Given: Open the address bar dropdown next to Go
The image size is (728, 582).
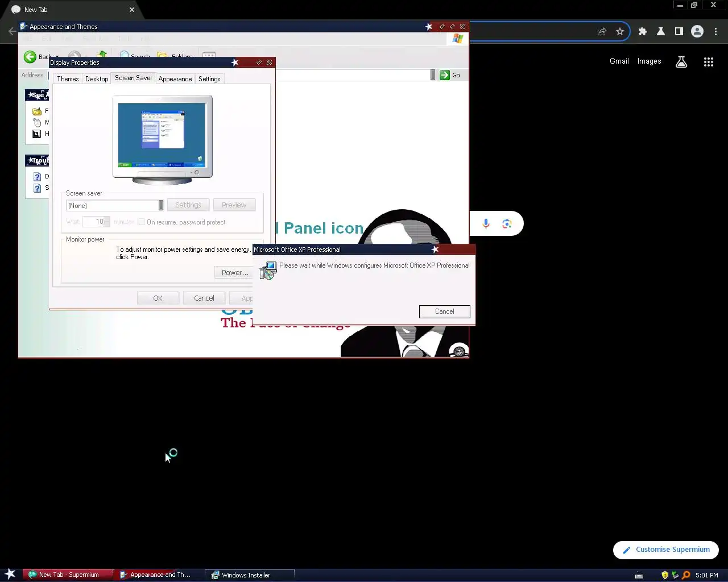Looking at the screenshot, I should pyautogui.click(x=433, y=75).
